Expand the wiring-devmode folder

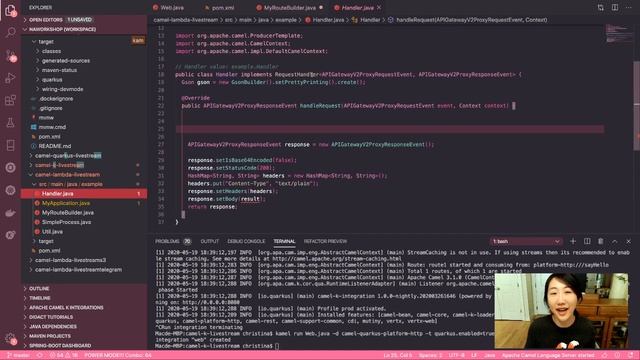62,89
